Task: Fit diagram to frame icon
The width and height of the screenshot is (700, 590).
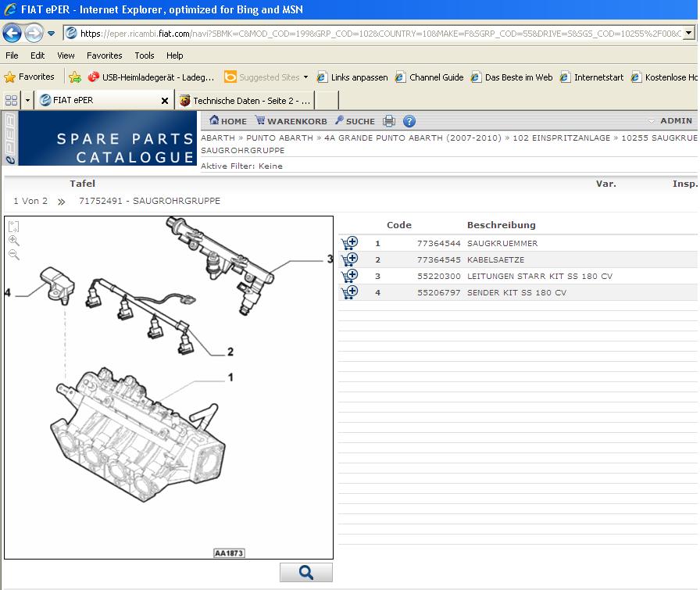Action: (x=14, y=227)
